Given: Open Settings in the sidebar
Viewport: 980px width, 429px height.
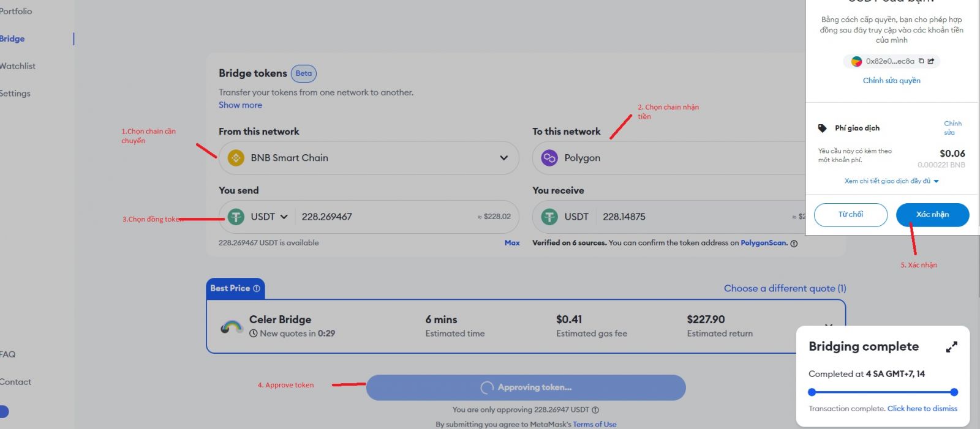Looking at the screenshot, I should click(x=15, y=94).
